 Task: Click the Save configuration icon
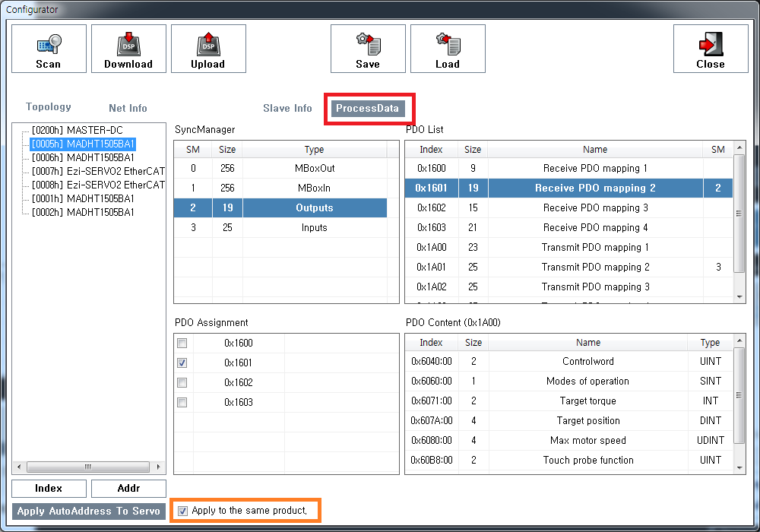pyautogui.click(x=368, y=49)
